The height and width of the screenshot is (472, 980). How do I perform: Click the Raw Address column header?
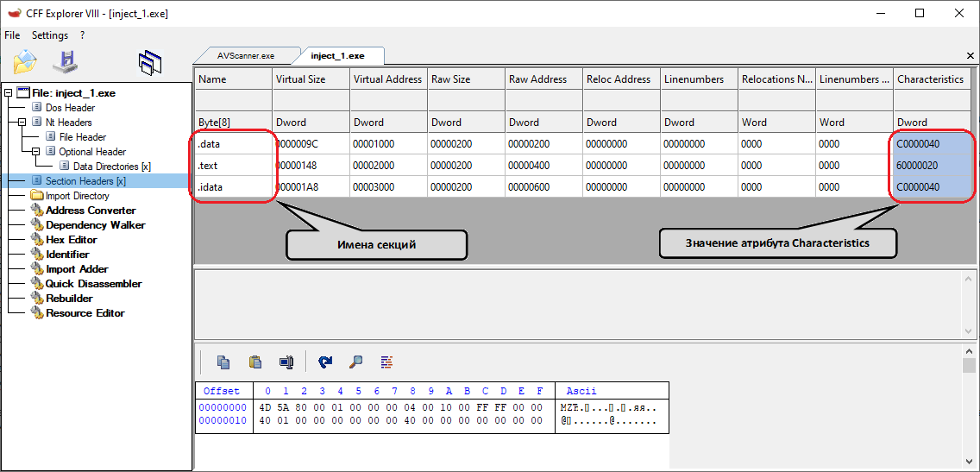point(543,79)
